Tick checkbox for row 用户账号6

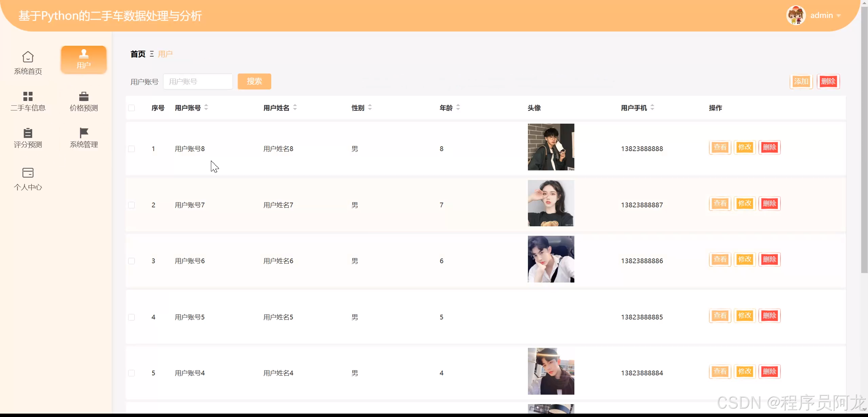[x=132, y=261]
